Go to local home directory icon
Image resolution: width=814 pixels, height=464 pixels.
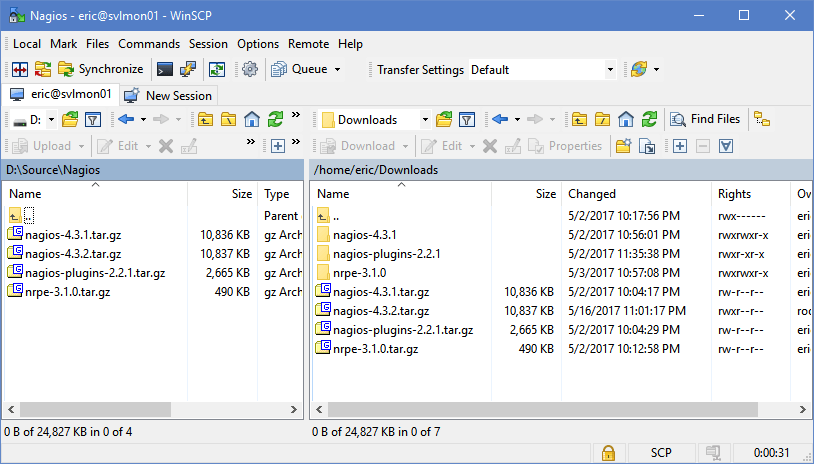(252, 120)
